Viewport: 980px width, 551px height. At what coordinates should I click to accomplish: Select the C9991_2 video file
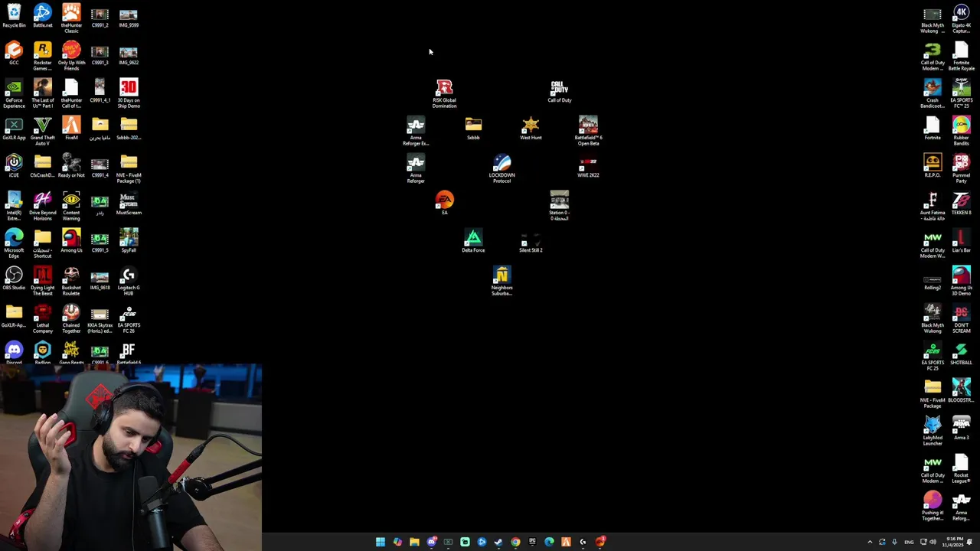tap(100, 18)
